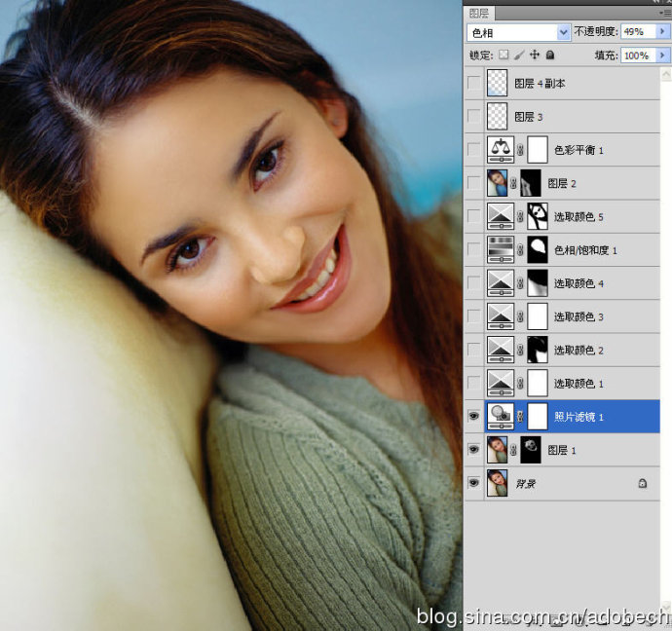
Task: Toggle mask link icon on 选取颜色 4
Action: 520,283
